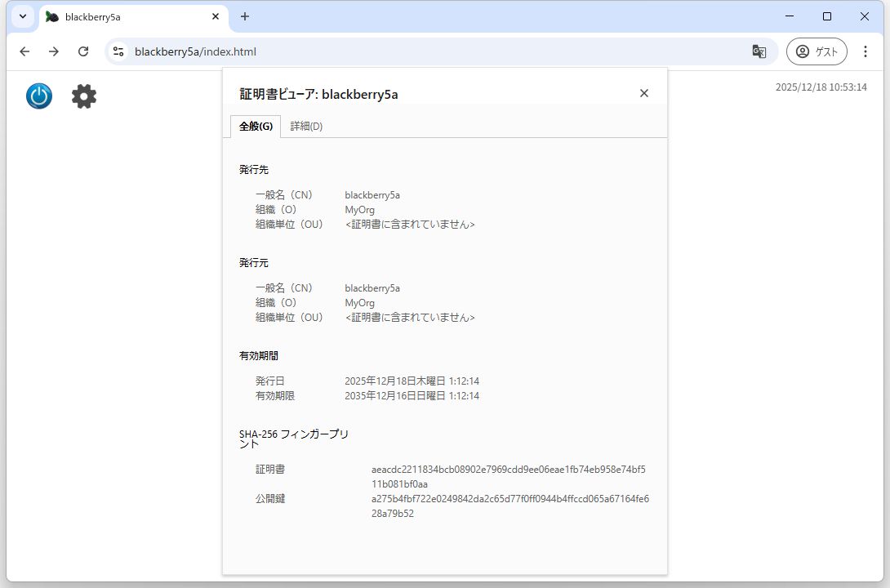Reload the page with the refresh icon
The height and width of the screenshot is (588, 890).
click(x=83, y=51)
